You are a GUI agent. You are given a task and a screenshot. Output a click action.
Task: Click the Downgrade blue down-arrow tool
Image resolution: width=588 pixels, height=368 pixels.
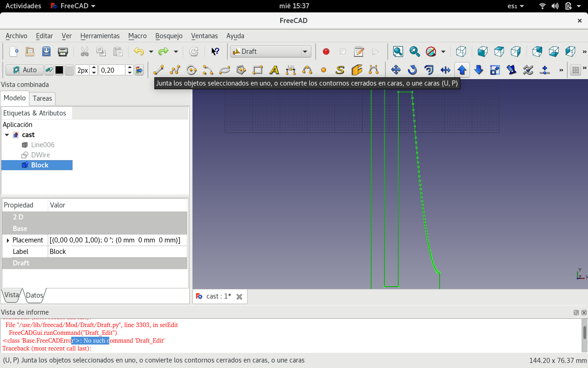coord(479,70)
